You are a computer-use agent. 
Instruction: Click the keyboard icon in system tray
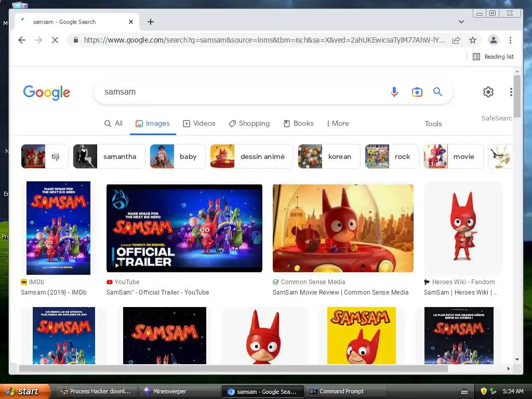pos(464,392)
